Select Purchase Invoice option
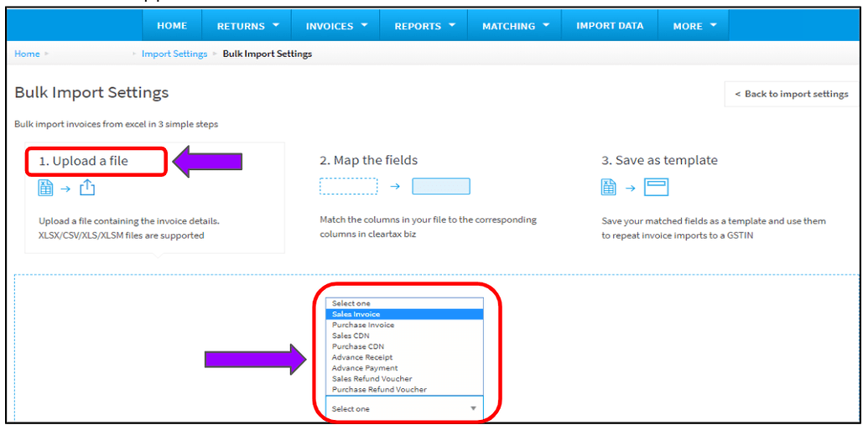 pyautogui.click(x=362, y=325)
